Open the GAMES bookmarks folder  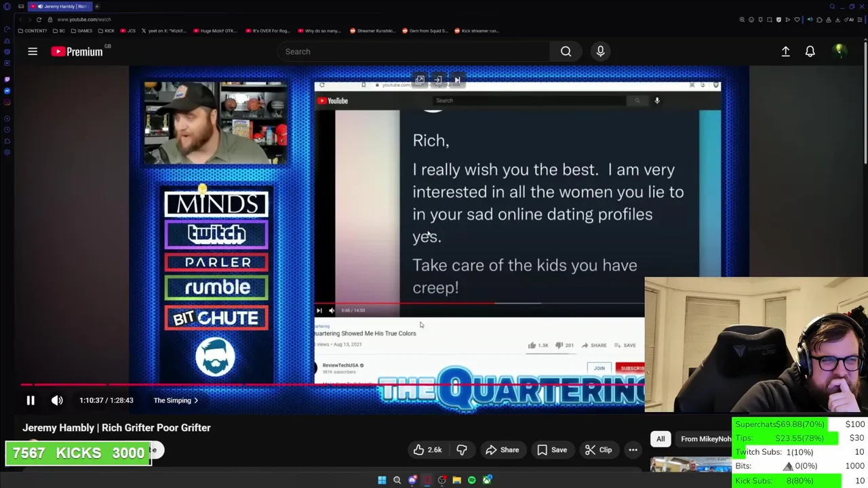(x=81, y=30)
